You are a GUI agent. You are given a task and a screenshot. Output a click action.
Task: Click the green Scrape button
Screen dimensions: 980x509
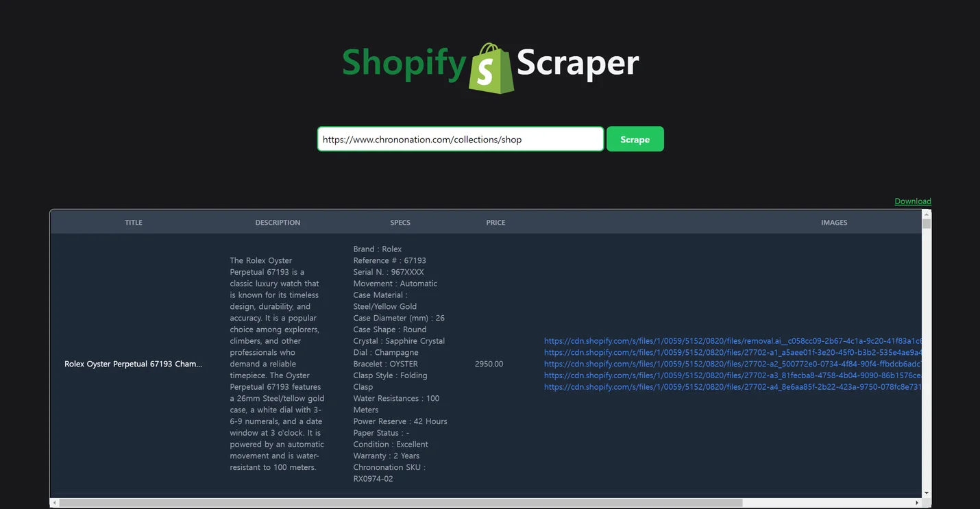tap(635, 139)
